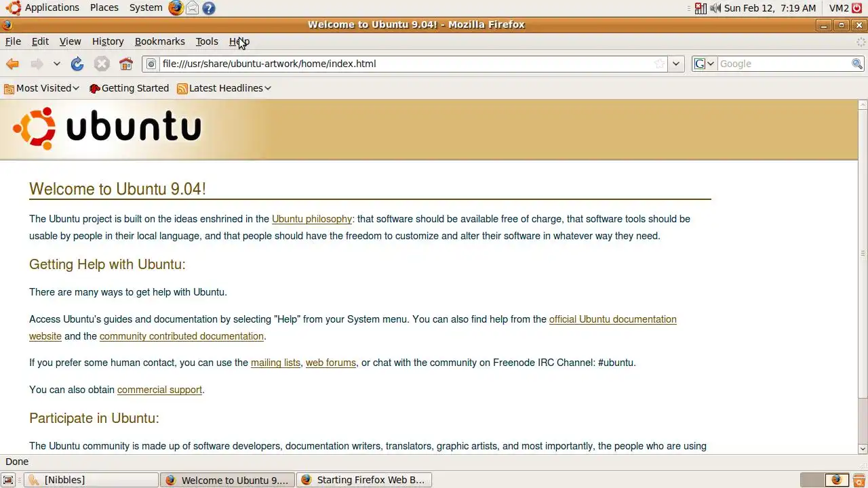Click the Show Desktop icon
The width and height of the screenshot is (868, 488).
[8, 480]
